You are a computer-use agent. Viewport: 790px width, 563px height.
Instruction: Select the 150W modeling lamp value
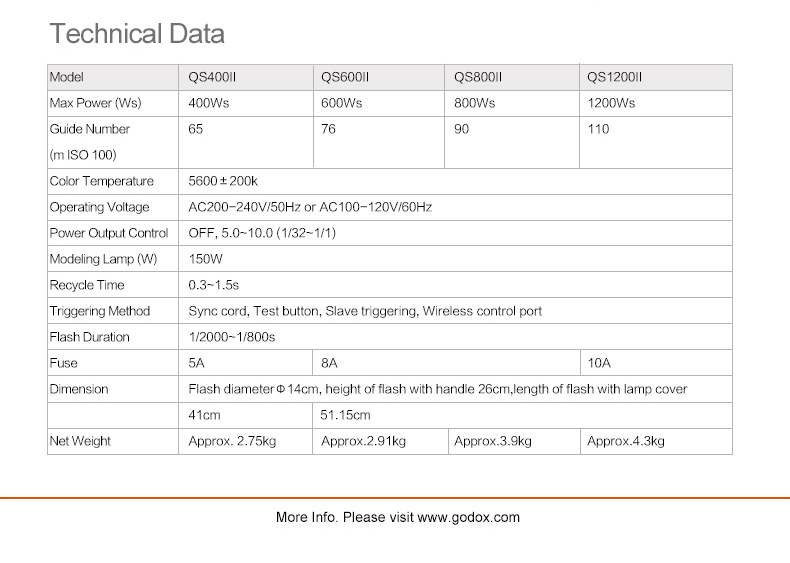pos(205,259)
